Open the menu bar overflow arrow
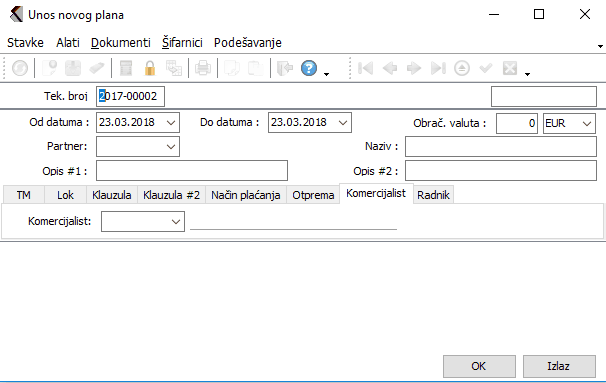The image size is (606, 383). 600,46
